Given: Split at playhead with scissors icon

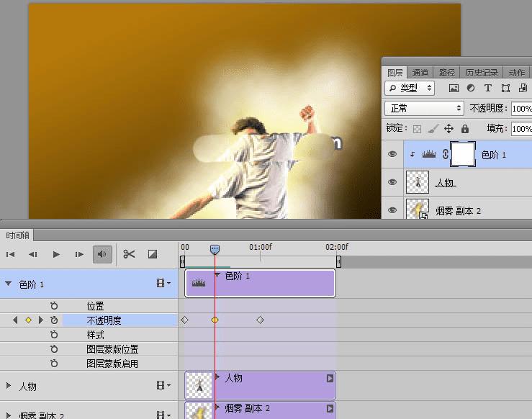Looking at the screenshot, I should click(x=130, y=254).
